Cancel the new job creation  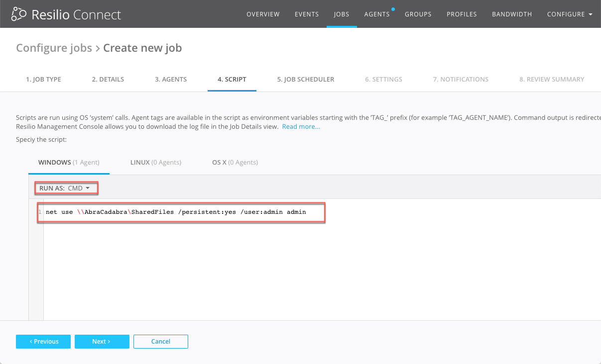pyautogui.click(x=160, y=342)
